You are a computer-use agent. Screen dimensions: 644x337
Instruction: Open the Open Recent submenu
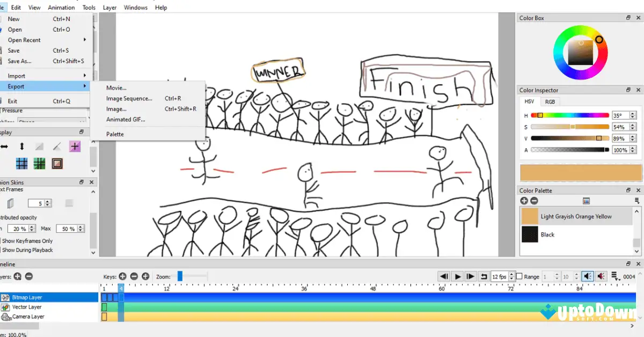click(x=25, y=40)
